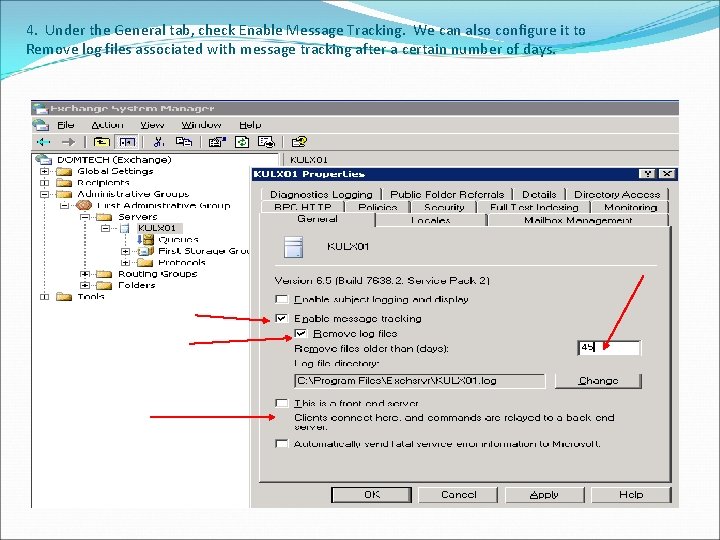Click the console icon beside File menu

40,125
